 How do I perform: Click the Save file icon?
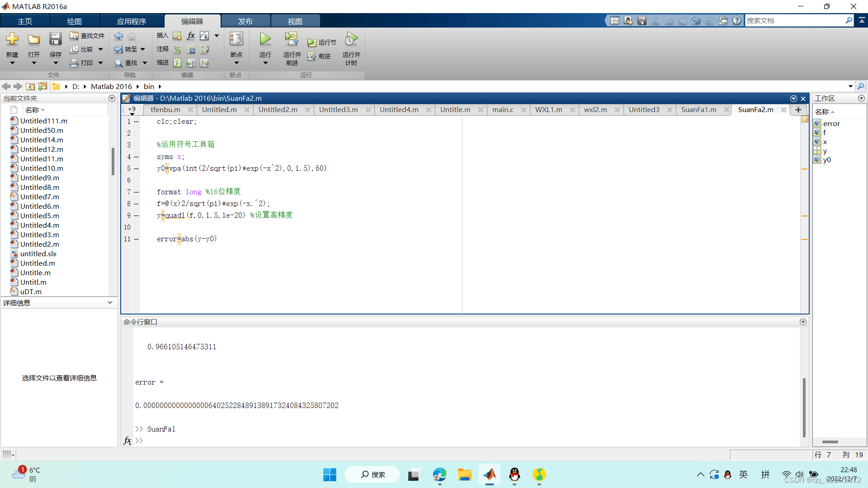coord(55,39)
